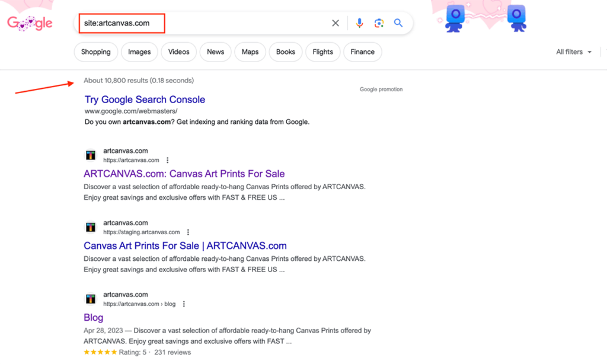Click the Google logo
The height and width of the screenshot is (364, 607).
pos(29,23)
